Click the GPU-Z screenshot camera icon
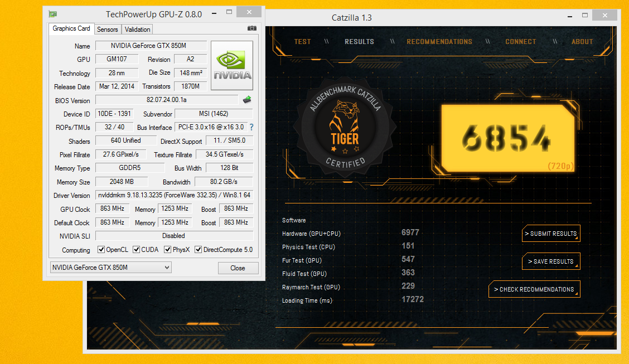 (x=252, y=28)
